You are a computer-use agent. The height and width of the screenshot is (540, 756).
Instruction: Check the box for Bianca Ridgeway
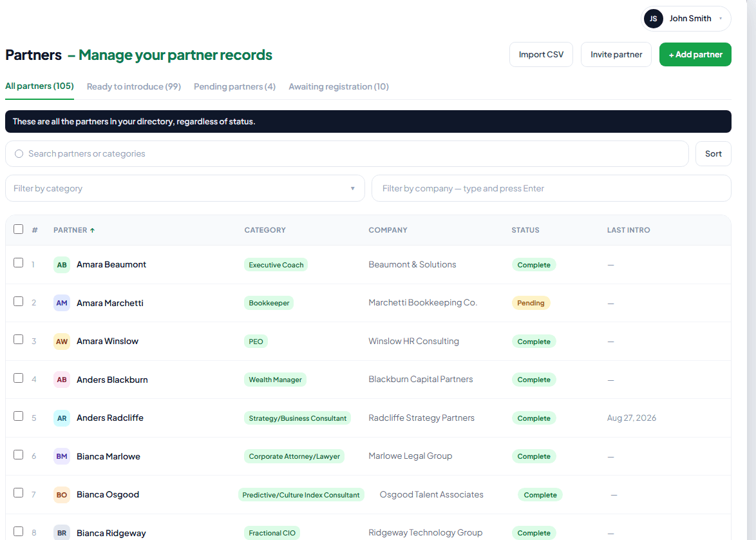click(x=18, y=532)
